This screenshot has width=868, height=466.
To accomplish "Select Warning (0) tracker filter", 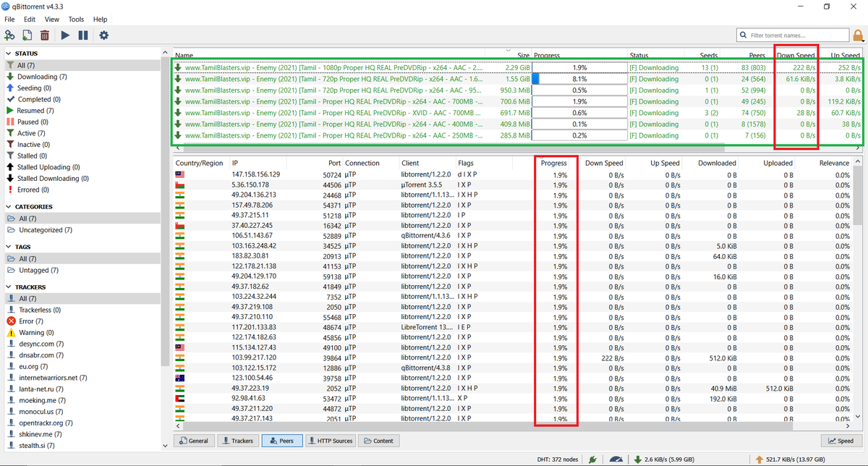I will pyautogui.click(x=81, y=333).
